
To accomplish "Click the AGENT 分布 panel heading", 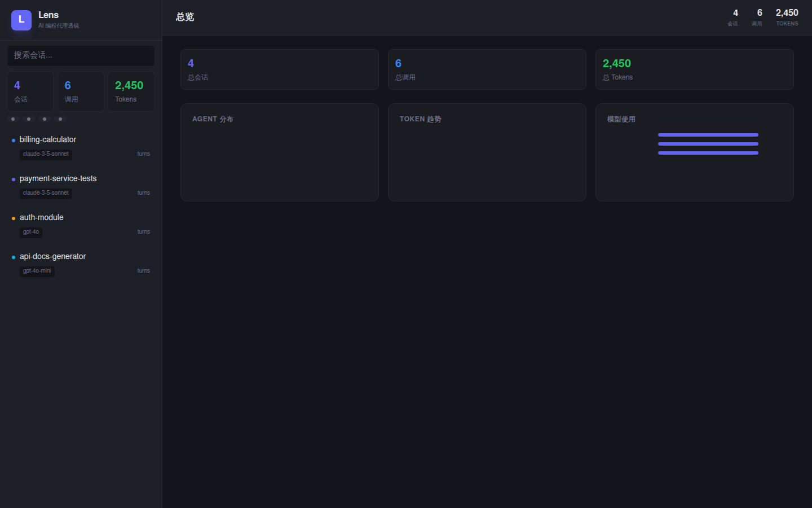I will [x=213, y=119].
